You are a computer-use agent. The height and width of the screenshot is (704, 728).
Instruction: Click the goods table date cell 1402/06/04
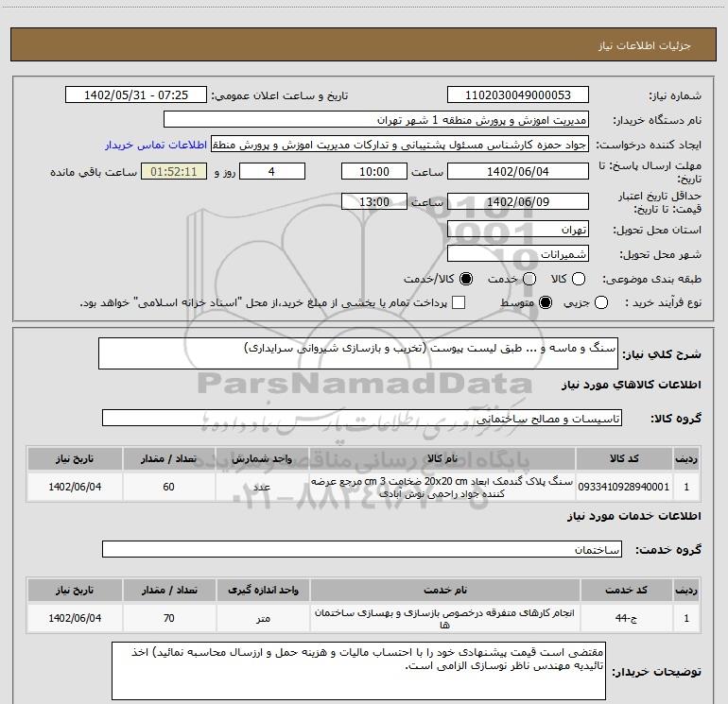pyautogui.click(x=75, y=487)
